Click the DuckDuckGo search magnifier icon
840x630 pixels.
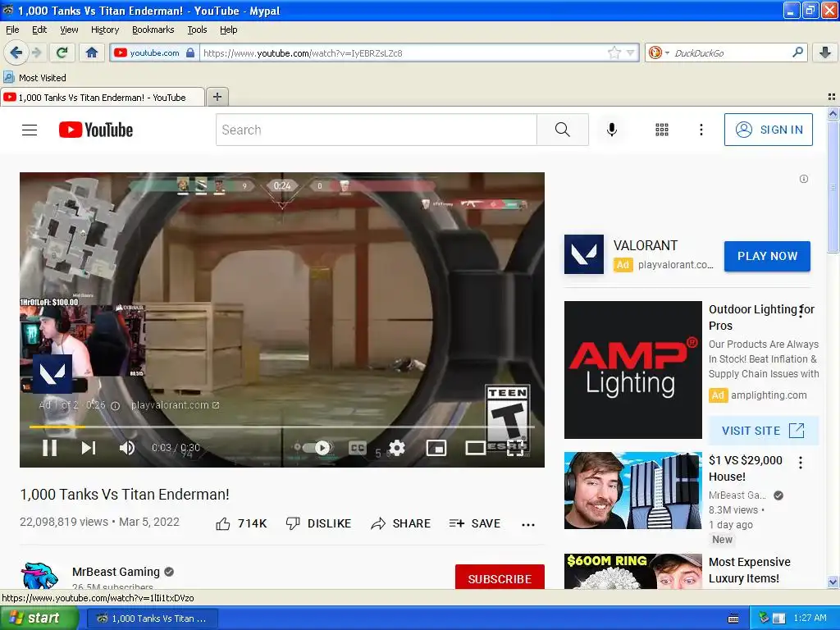(x=797, y=52)
